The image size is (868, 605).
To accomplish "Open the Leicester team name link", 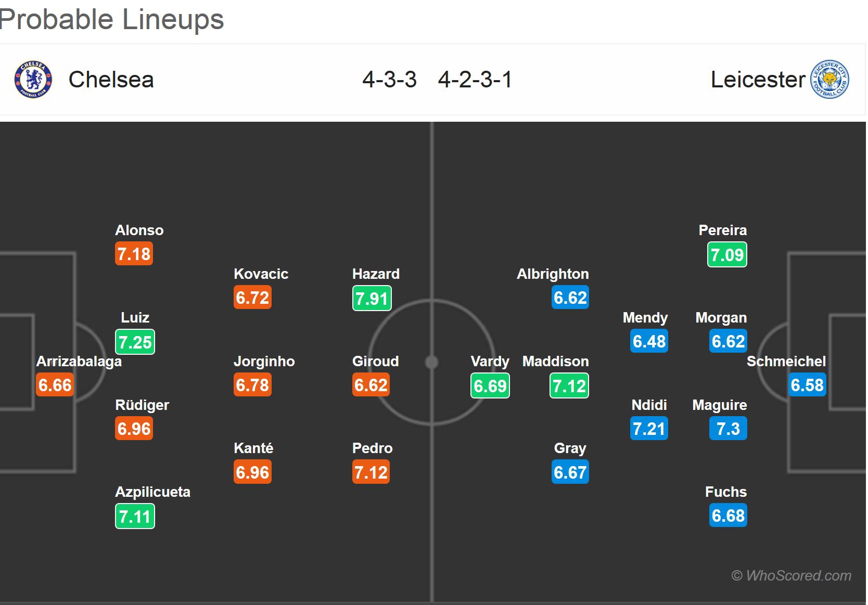I will [x=758, y=80].
